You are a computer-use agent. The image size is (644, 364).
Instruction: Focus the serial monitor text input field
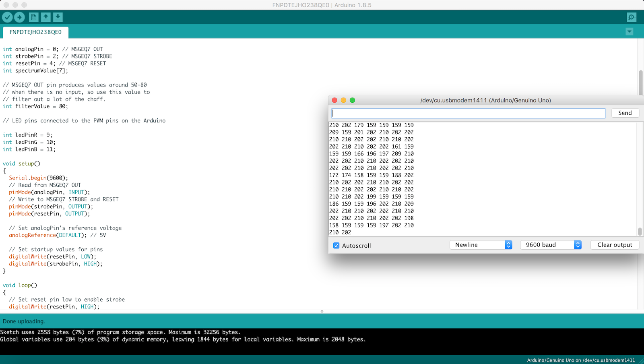pyautogui.click(x=469, y=113)
